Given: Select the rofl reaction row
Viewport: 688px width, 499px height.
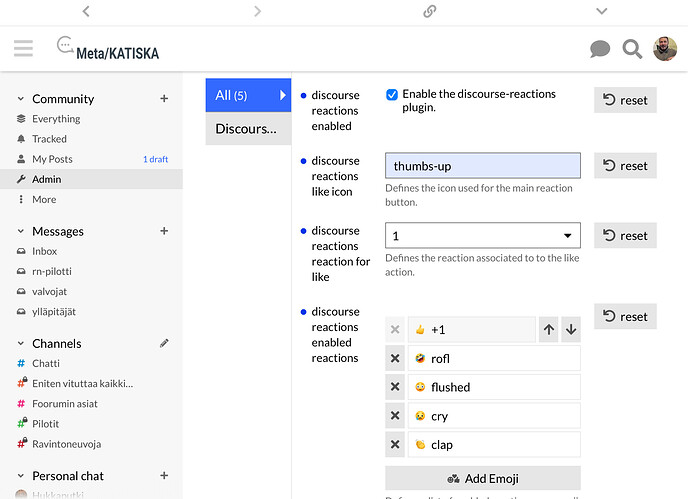Looking at the screenshot, I should coord(494,359).
